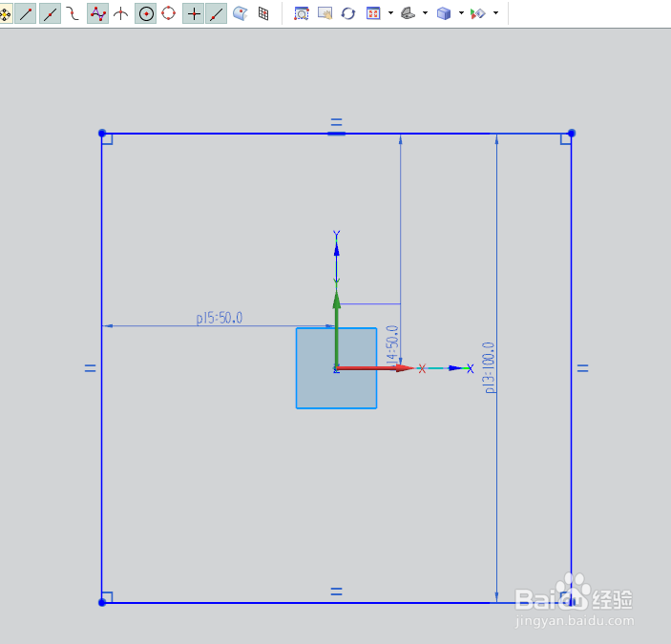Open the view orientation dropdown arrow
The width and height of the screenshot is (671, 644).
(425, 13)
